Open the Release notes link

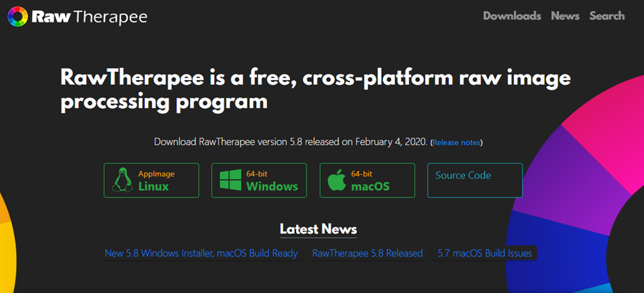coord(457,142)
